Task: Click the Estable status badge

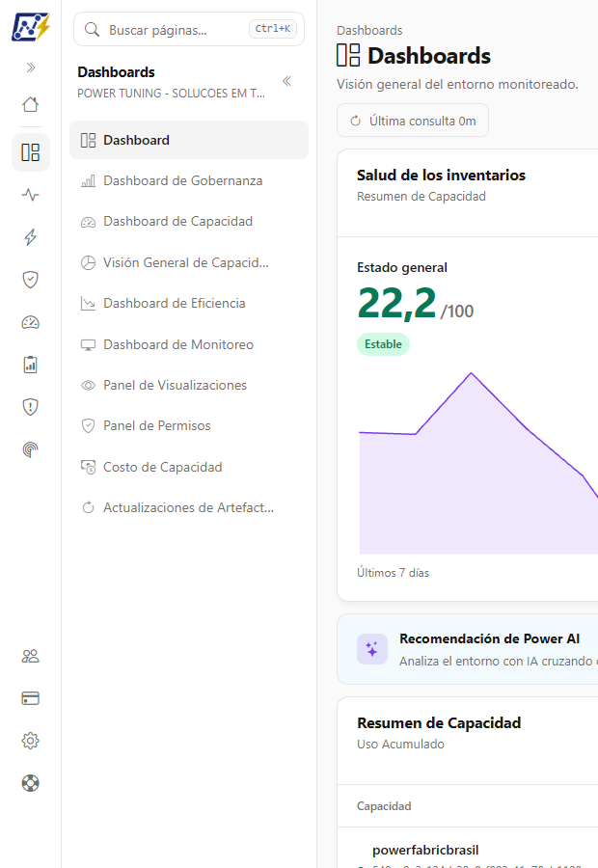Action: pos(383,344)
